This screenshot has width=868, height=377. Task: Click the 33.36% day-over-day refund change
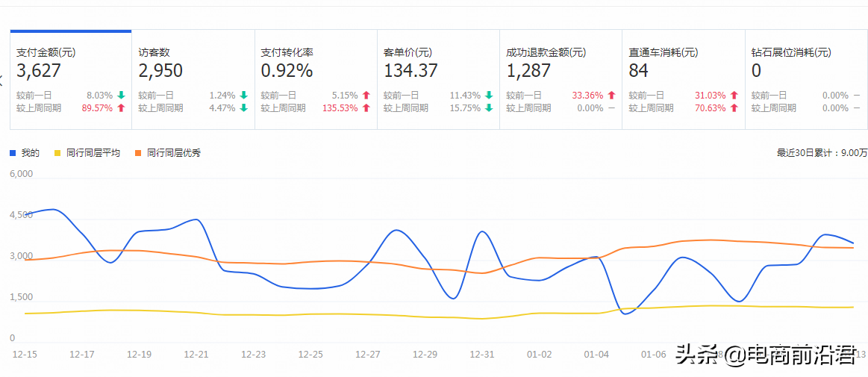587,96
